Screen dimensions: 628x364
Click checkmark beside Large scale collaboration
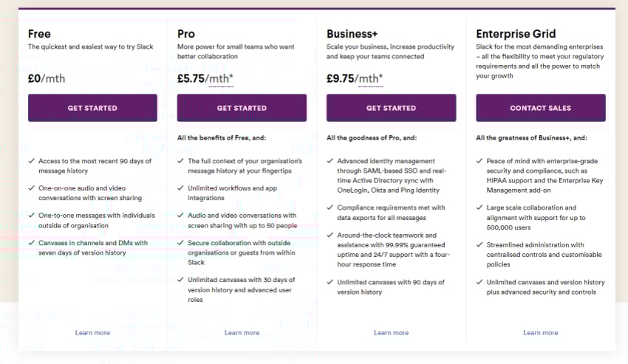pos(479,207)
